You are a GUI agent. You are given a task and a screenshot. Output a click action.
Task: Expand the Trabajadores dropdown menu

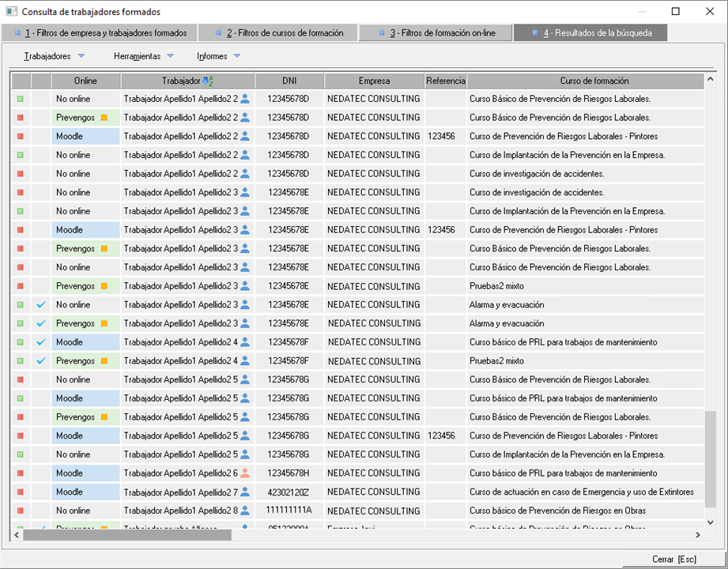pyautogui.click(x=81, y=56)
